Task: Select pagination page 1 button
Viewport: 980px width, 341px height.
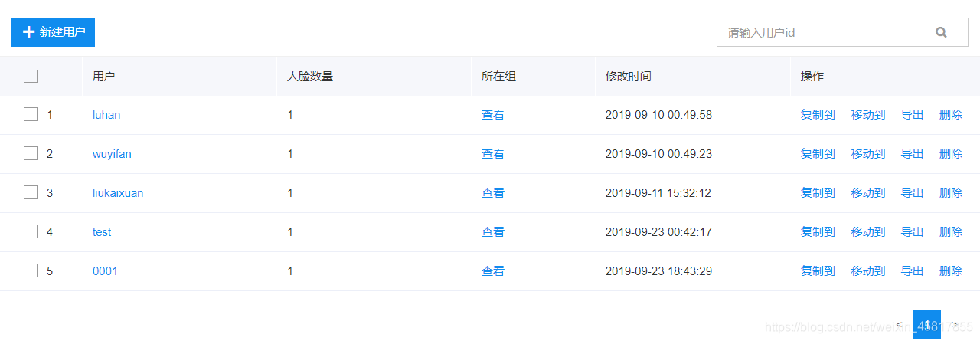Action: [x=927, y=325]
